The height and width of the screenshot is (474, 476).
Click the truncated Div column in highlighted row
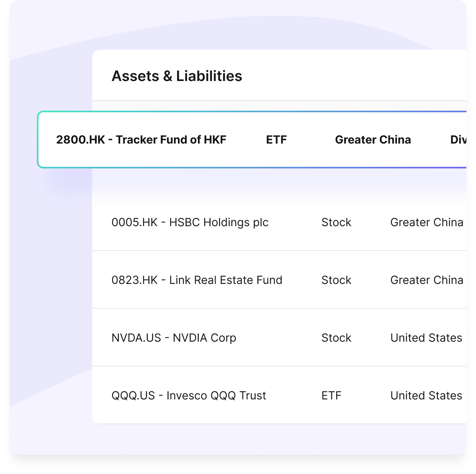pyautogui.click(x=458, y=140)
